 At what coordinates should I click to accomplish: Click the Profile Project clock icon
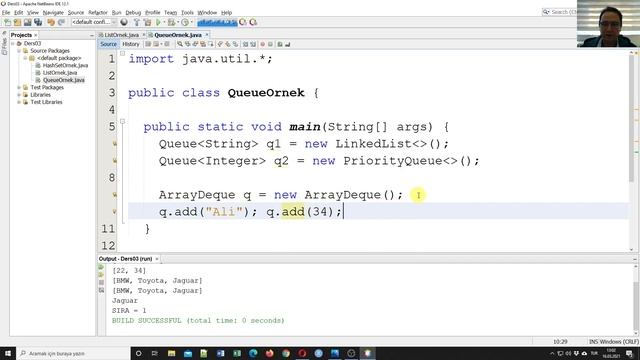[185, 22]
